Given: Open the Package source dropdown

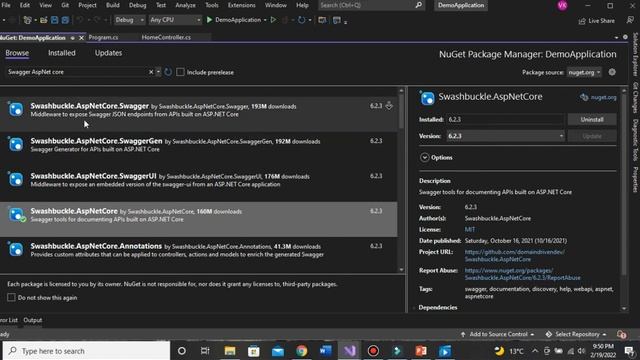Looking at the screenshot, I should pos(584,72).
